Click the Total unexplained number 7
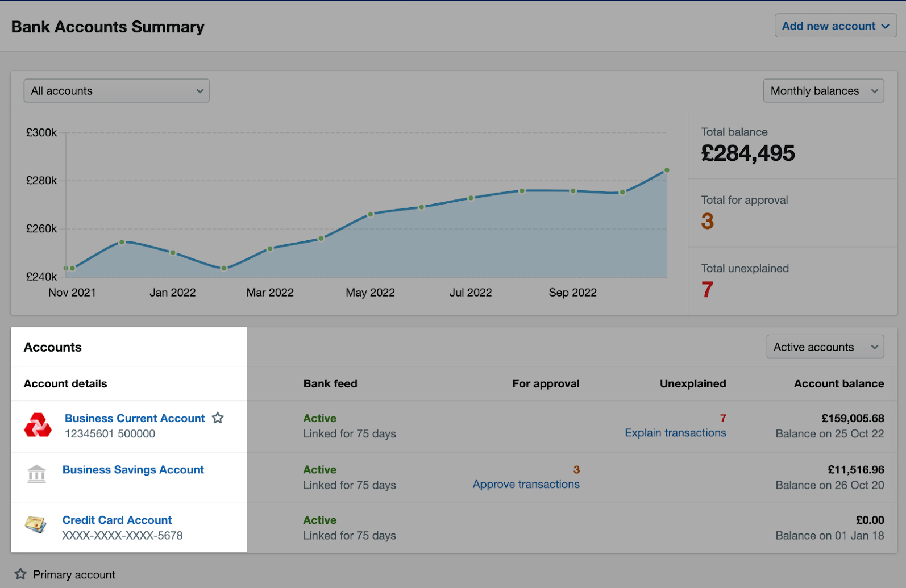 [x=707, y=290]
